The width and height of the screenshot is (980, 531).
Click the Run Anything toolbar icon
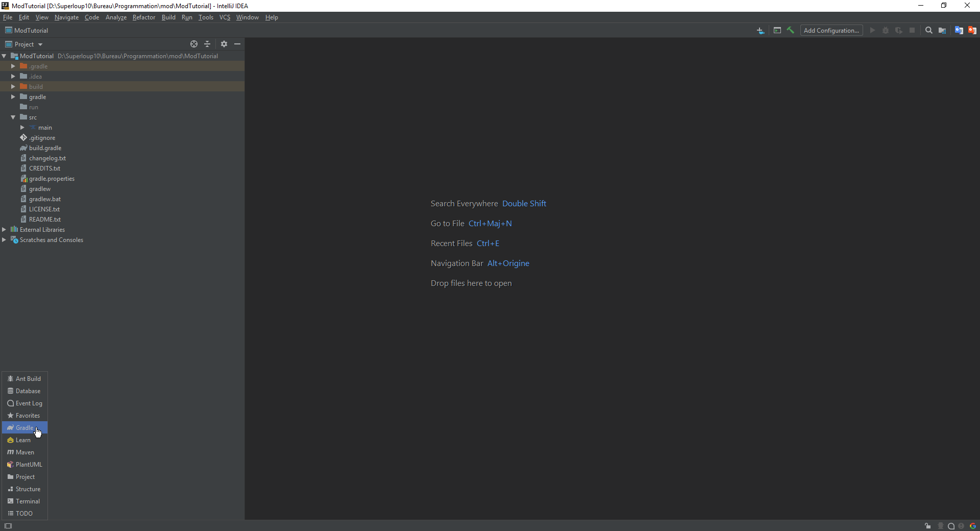click(777, 30)
